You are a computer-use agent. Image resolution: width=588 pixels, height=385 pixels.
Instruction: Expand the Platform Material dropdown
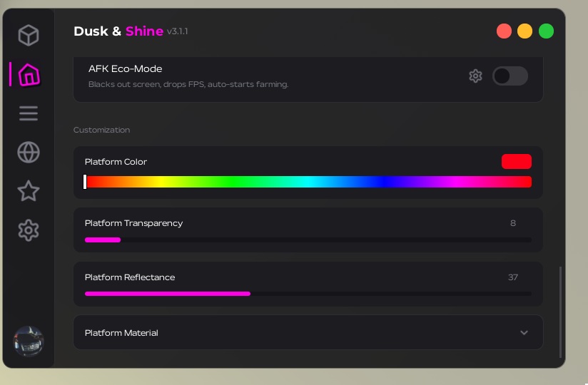tap(308, 333)
